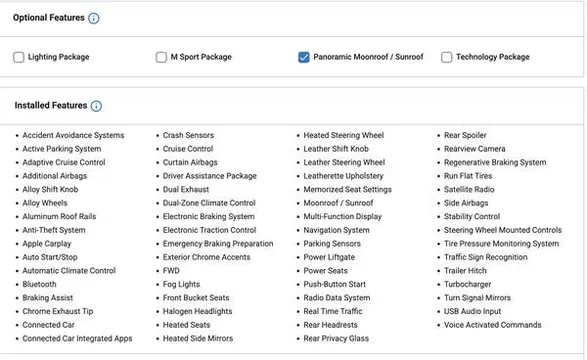This screenshot has height=360, width=587.
Task: Select 'Anti-Theft System' text
Action: coord(54,230)
